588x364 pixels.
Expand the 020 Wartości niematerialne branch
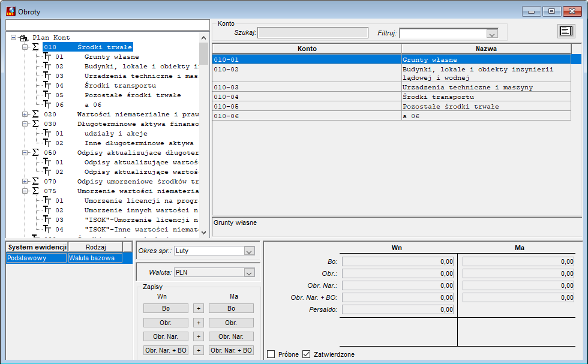25,115
